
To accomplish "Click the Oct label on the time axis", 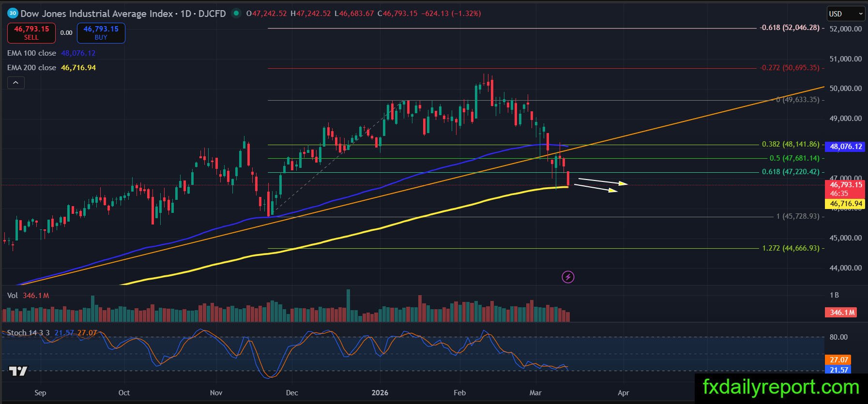I will pos(124,393).
